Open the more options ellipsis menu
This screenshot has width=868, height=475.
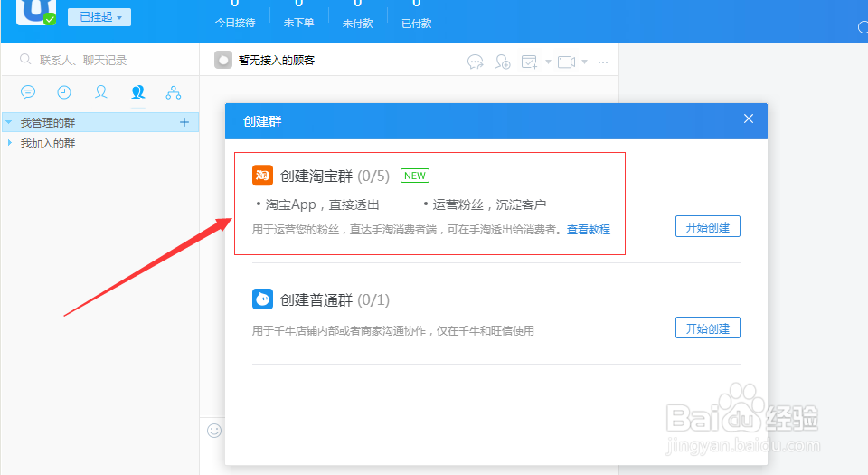[x=603, y=62]
